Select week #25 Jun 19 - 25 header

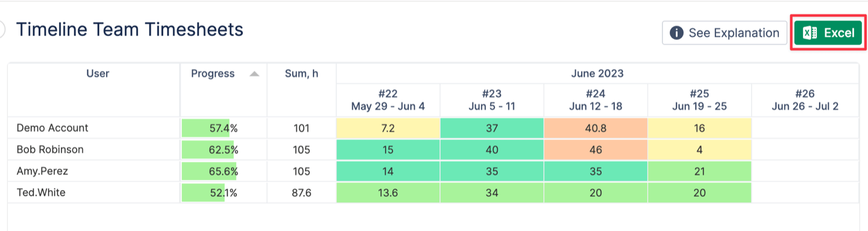coord(700,100)
